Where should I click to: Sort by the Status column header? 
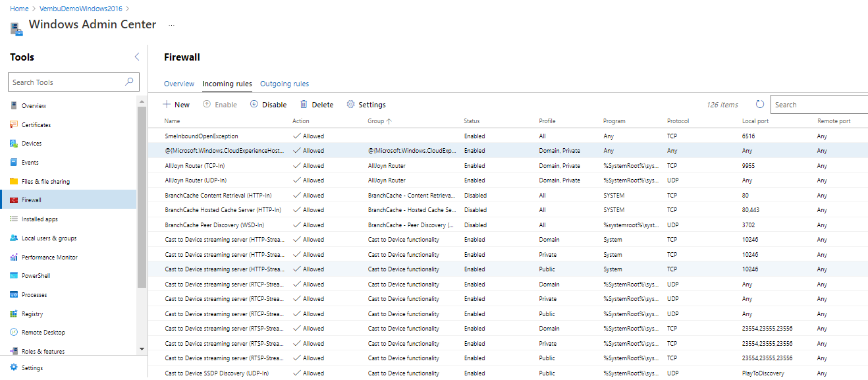pyautogui.click(x=472, y=121)
